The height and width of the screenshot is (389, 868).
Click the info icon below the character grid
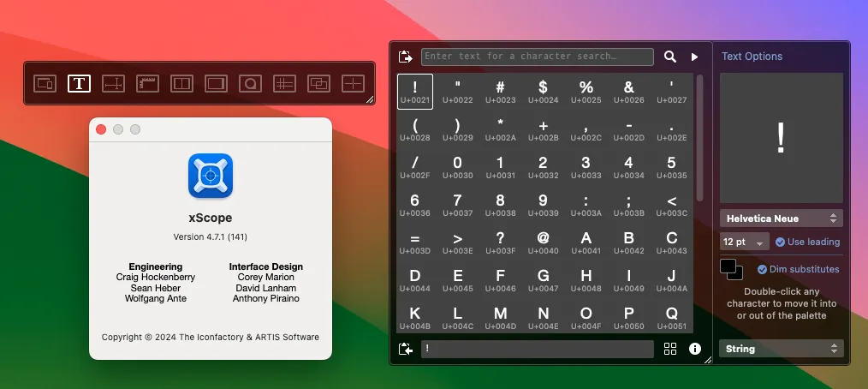[x=695, y=349]
